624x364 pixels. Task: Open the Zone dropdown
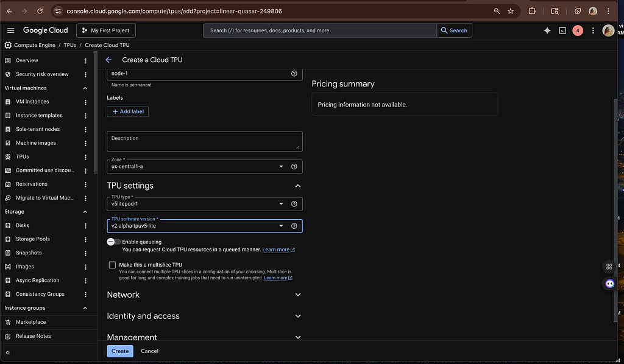click(205, 167)
